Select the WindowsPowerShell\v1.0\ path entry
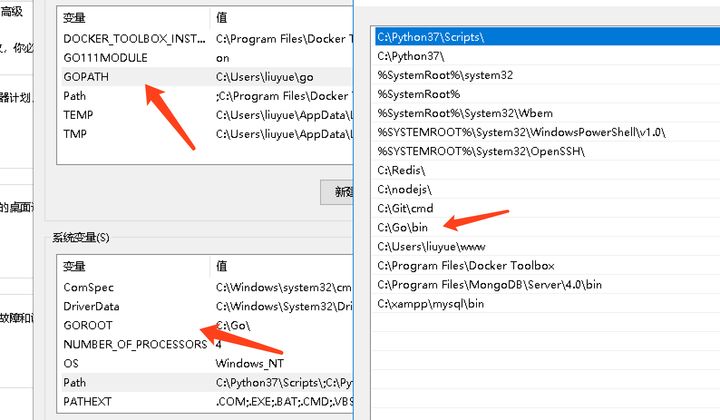The width and height of the screenshot is (720, 420). pyautogui.click(x=546, y=132)
